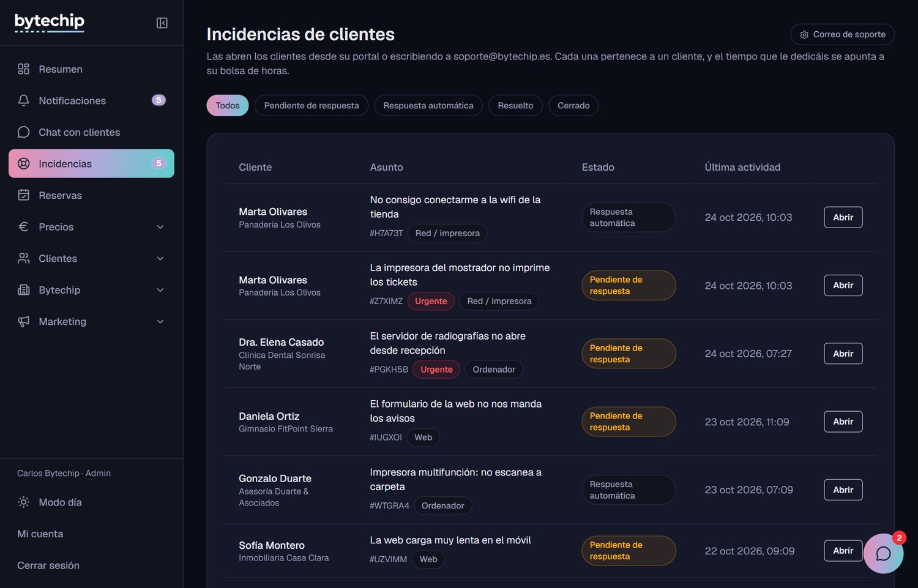Open the servidor de radiografías incident

coord(843,354)
